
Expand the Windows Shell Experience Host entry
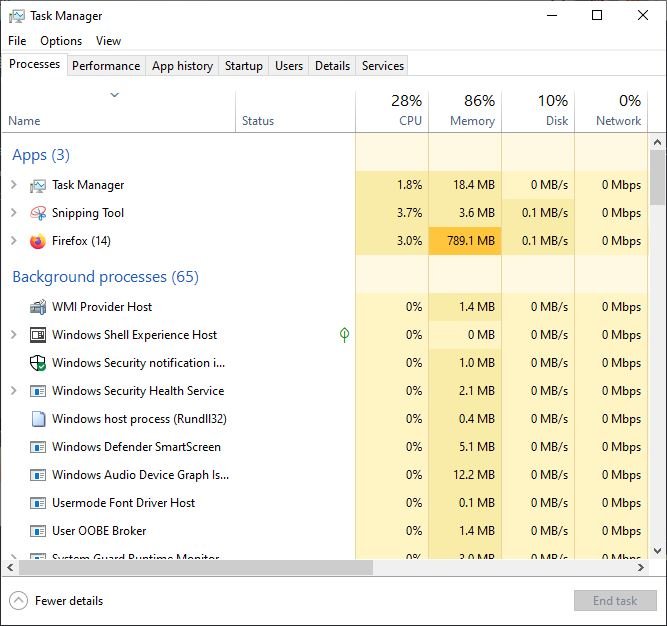pyautogui.click(x=13, y=335)
